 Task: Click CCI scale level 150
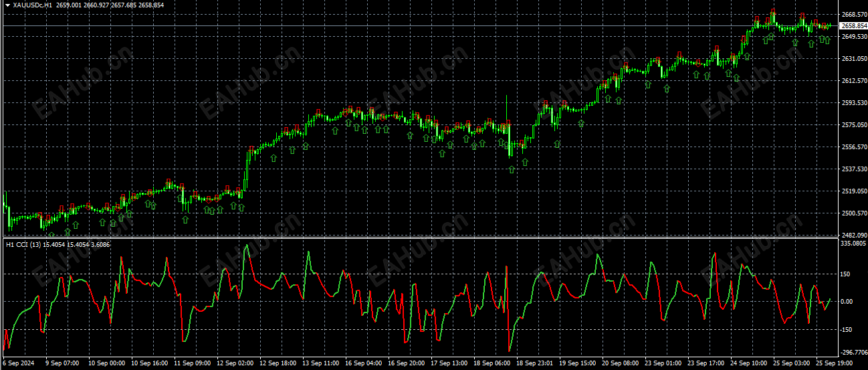point(847,274)
